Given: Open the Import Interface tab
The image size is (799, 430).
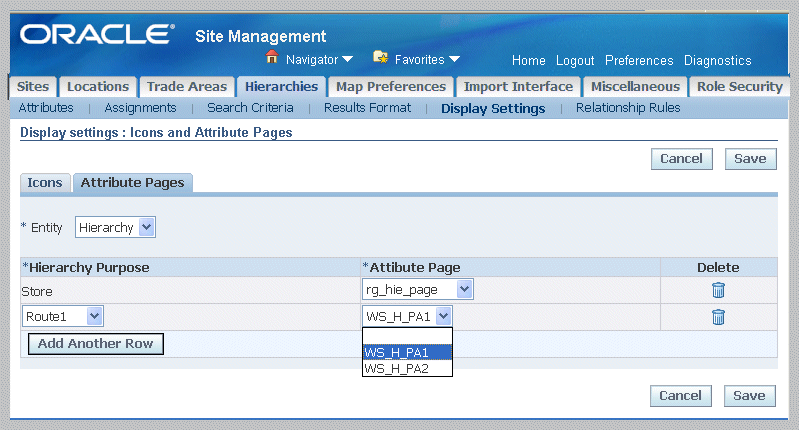Looking at the screenshot, I should coord(518,87).
